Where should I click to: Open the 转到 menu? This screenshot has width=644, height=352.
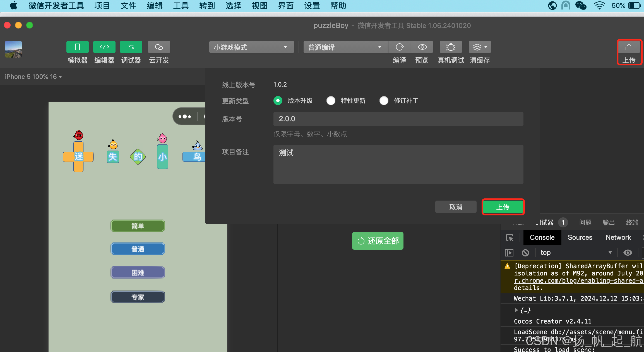point(207,6)
